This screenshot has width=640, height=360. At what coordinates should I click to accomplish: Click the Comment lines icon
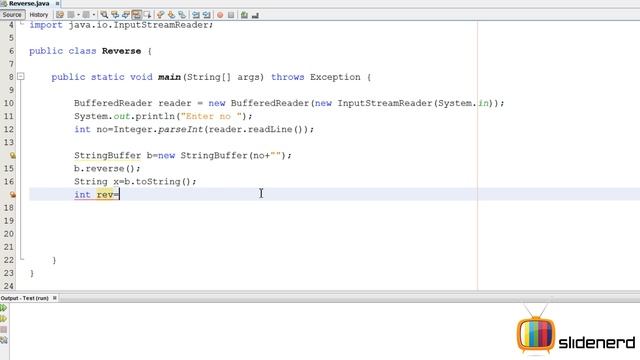(x=244, y=15)
